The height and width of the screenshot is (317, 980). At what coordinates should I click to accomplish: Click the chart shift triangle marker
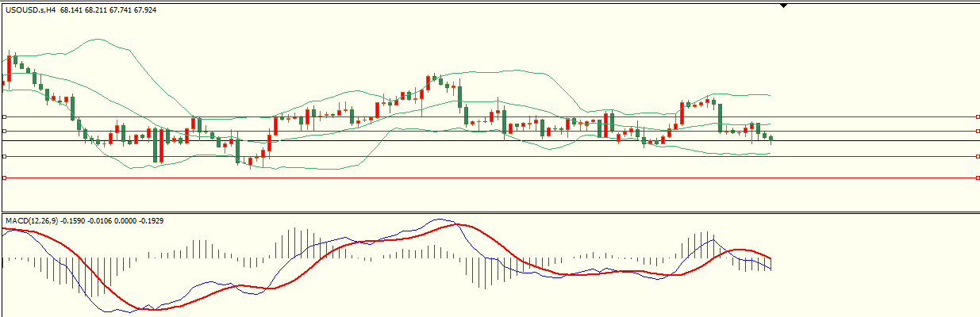coord(785,6)
